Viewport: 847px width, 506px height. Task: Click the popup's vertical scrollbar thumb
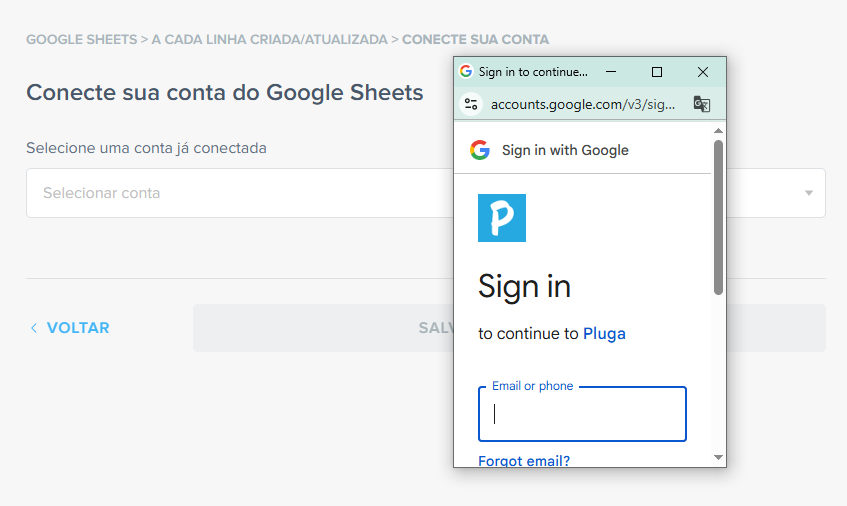[718, 216]
